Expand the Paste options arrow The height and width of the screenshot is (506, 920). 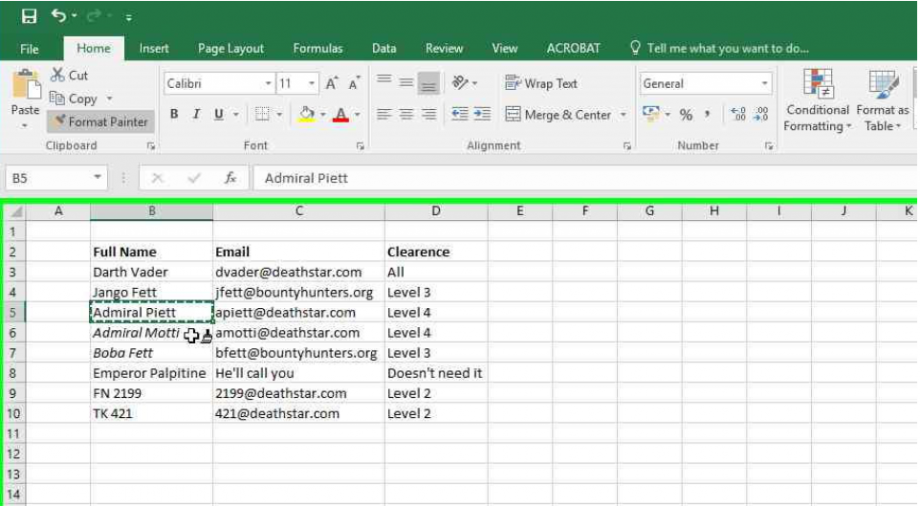pyautogui.click(x=25, y=126)
